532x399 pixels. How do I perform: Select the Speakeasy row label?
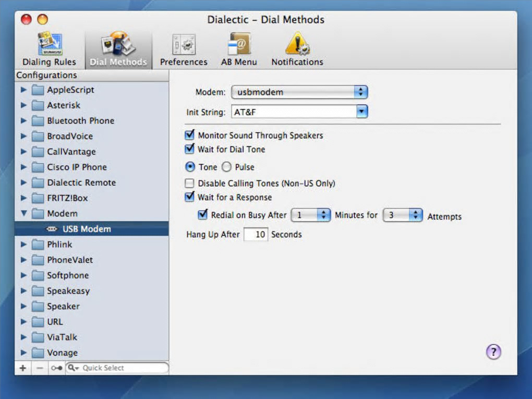[68, 291]
